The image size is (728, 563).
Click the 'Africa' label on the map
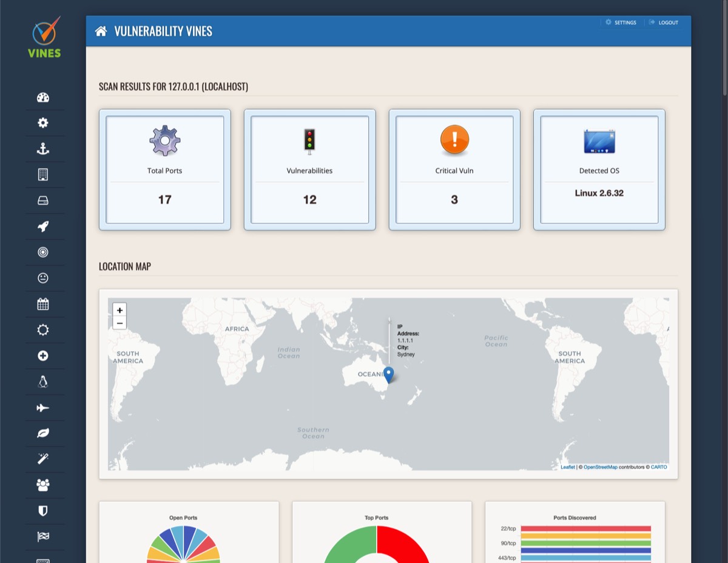(237, 329)
